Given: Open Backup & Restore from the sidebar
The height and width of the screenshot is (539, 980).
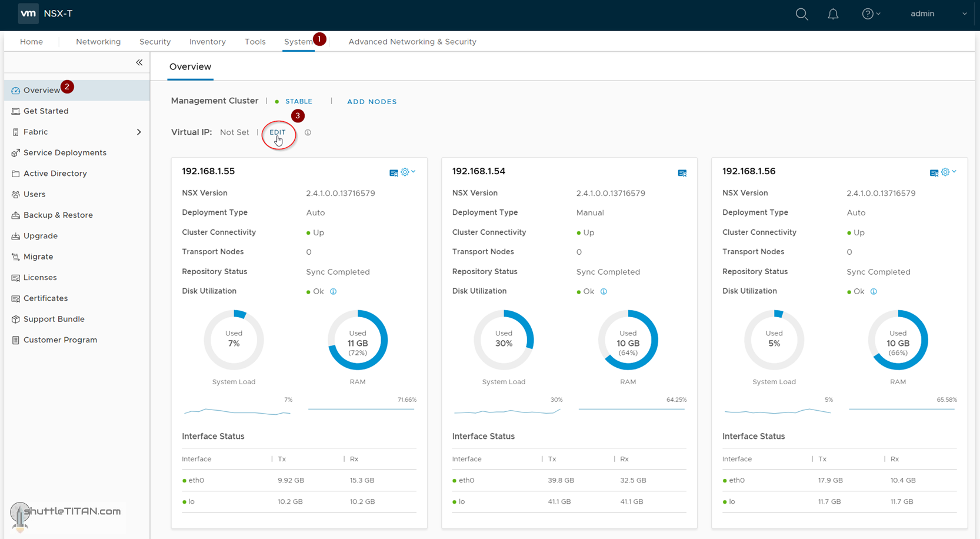Looking at the screenshot, I should click(58, 215).
